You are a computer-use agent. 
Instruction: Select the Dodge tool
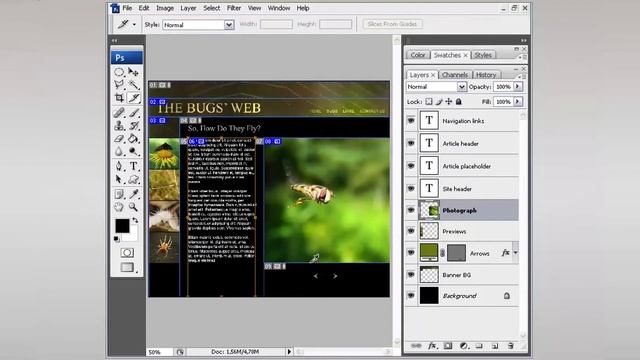133,151
